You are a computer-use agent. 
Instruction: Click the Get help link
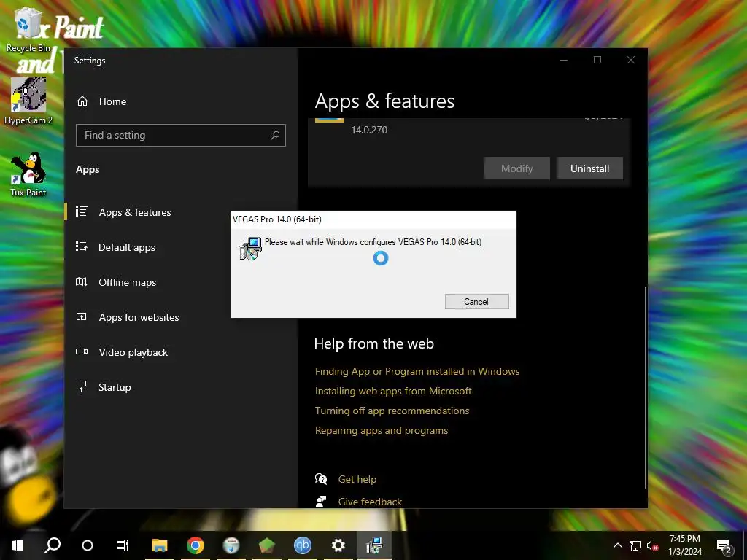coord(357,480)
